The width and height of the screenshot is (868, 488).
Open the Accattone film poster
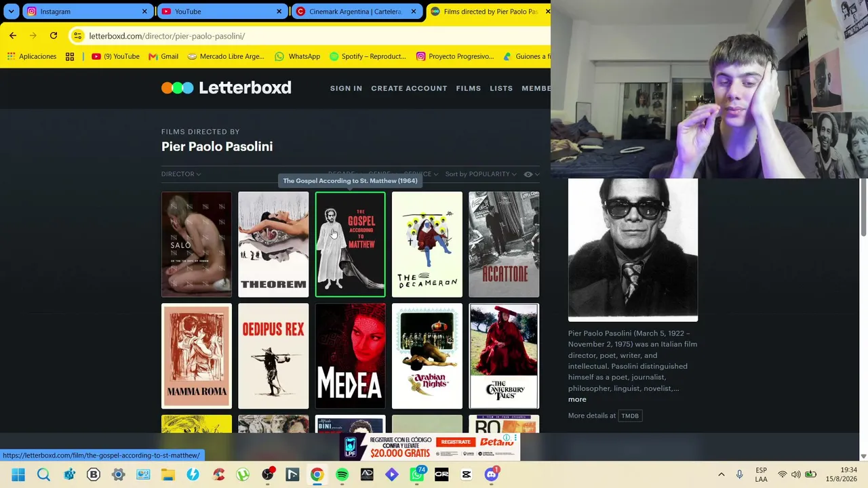pos(504,245)
